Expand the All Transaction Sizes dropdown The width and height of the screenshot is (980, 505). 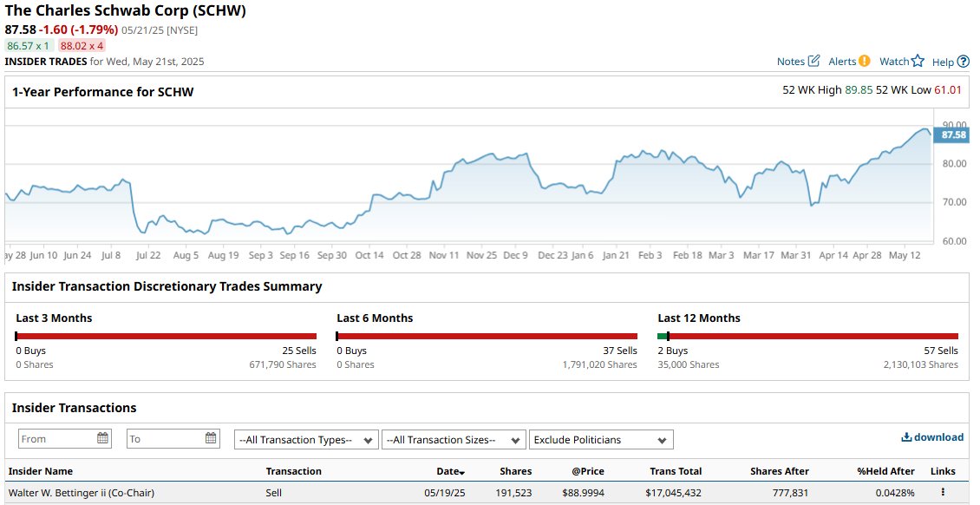click(454, 439)
